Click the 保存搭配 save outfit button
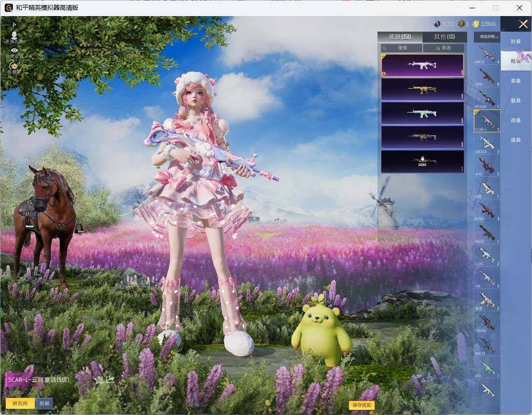 [362, 405]
